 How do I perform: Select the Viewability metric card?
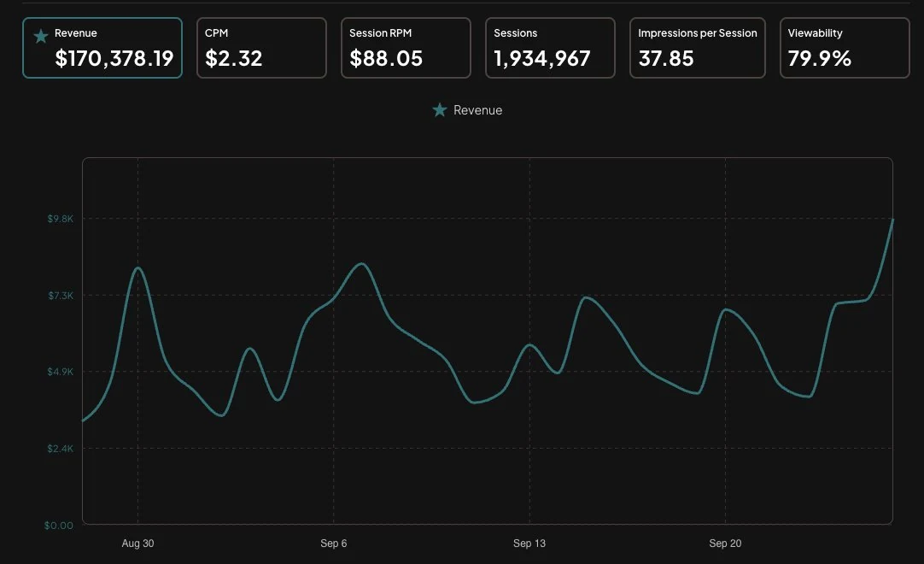(845, 48)
